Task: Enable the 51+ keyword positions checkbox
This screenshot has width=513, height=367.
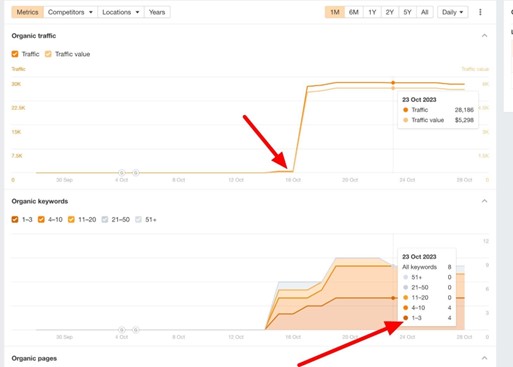Action: pyautogui.click(x=138, y=219)
